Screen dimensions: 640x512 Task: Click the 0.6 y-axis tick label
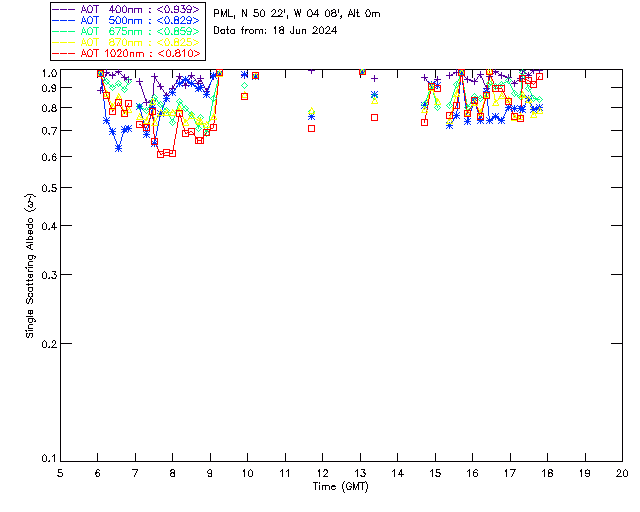pos(49,157)
